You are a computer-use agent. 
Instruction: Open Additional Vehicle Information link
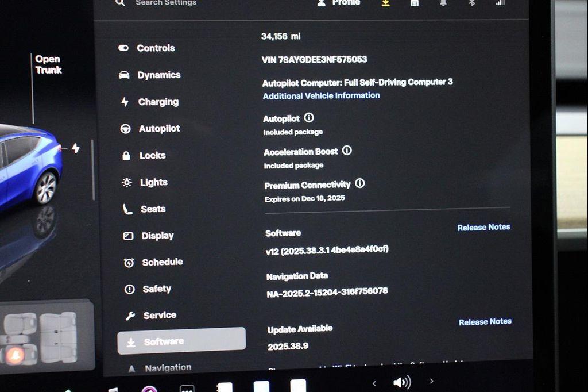tap(321, 96)
